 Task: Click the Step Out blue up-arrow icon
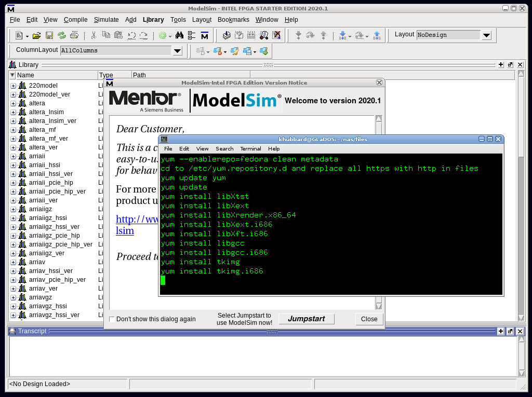click(323, 35)
